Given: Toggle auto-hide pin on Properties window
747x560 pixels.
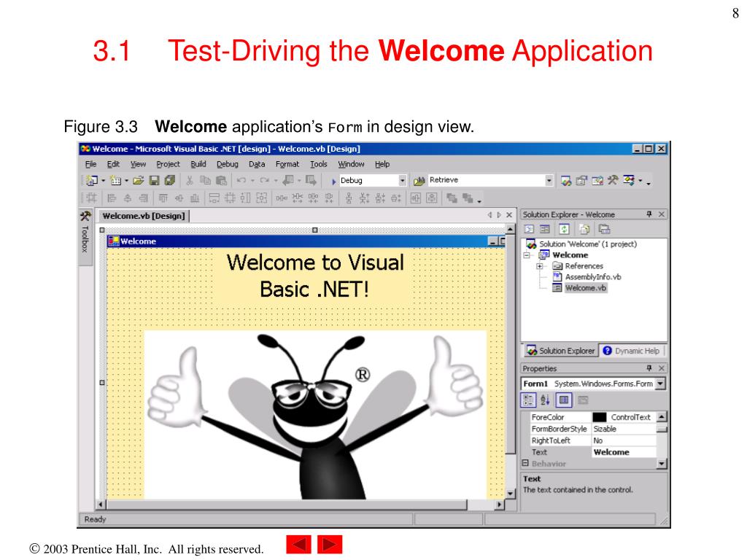Looking at the screenshot, I should click(649, 368).
